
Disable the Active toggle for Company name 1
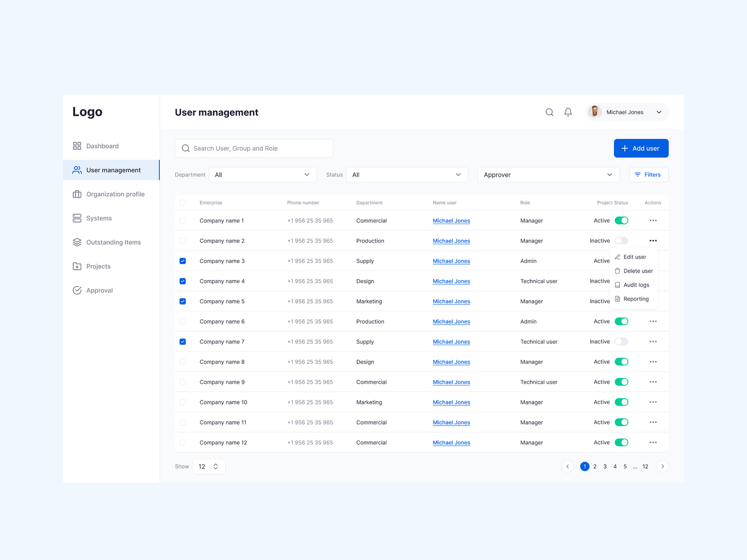[x=621, y=220]
